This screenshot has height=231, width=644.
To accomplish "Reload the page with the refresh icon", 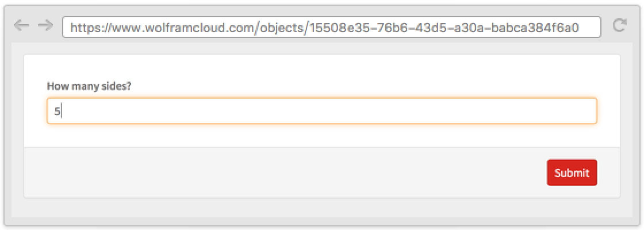I will [619, 26].
